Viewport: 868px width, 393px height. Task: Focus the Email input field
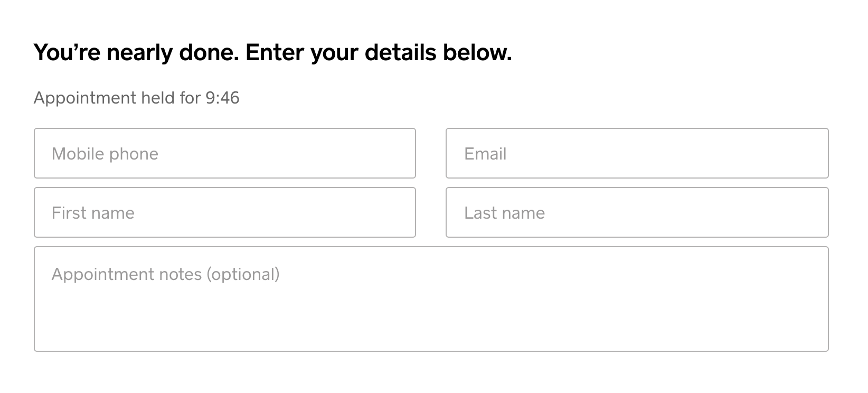(637, 153)
